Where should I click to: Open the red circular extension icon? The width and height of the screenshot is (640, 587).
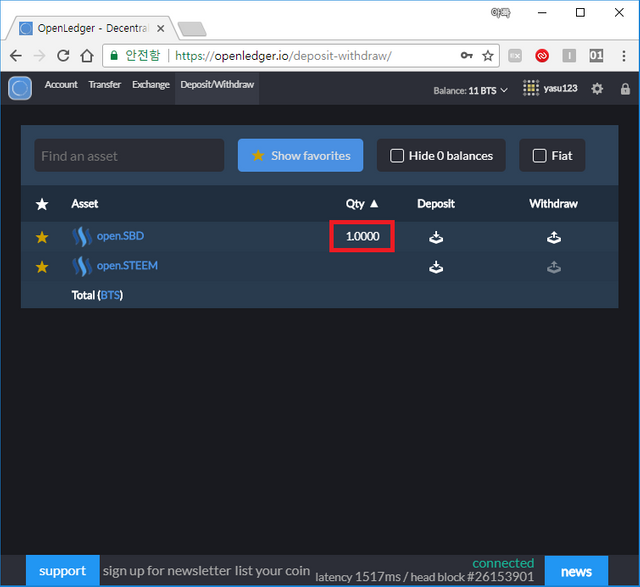[x=542, y=56]
